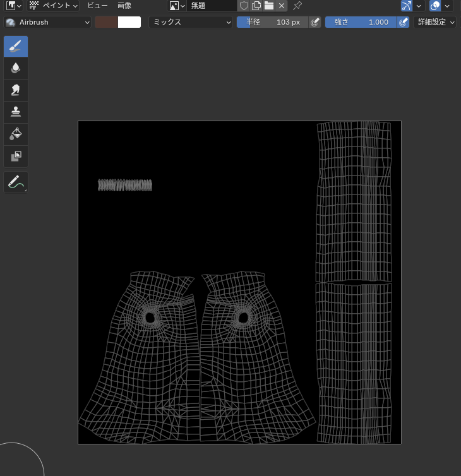
Task: Click the open image folder icon
Action: click(269, 6)
